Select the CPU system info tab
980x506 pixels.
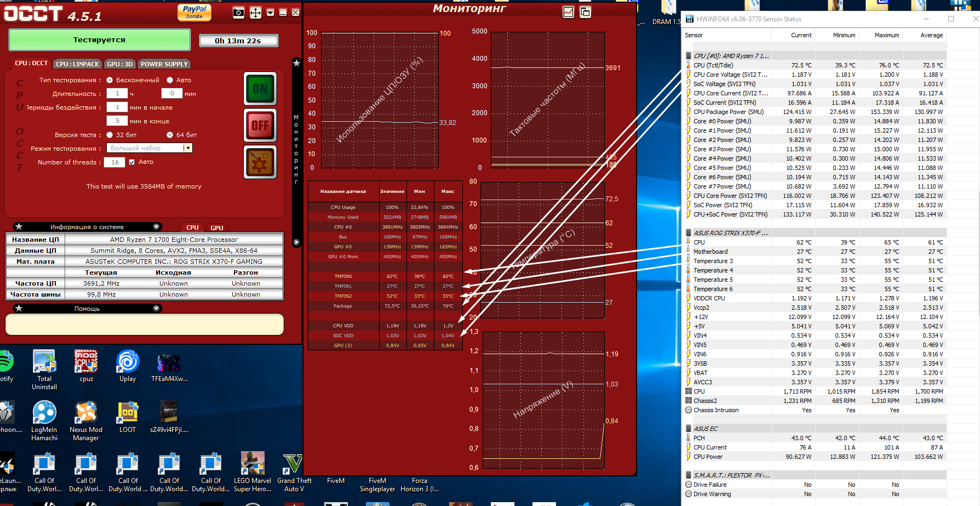tap(192, 228)
